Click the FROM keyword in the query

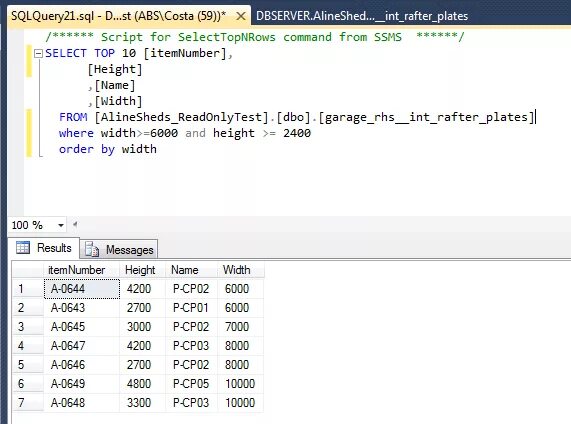click(73, 117)
